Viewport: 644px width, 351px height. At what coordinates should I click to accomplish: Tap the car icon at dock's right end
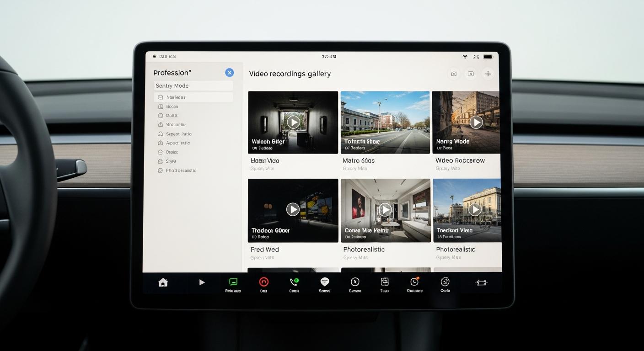481,283
